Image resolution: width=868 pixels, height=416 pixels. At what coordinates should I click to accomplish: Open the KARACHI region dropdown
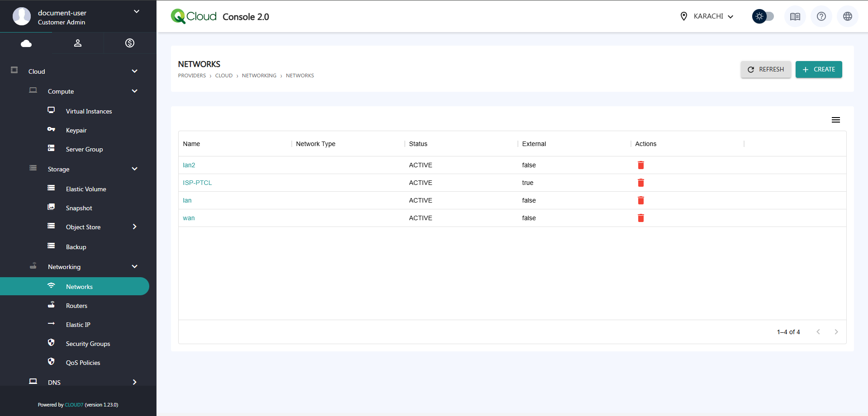707,17
